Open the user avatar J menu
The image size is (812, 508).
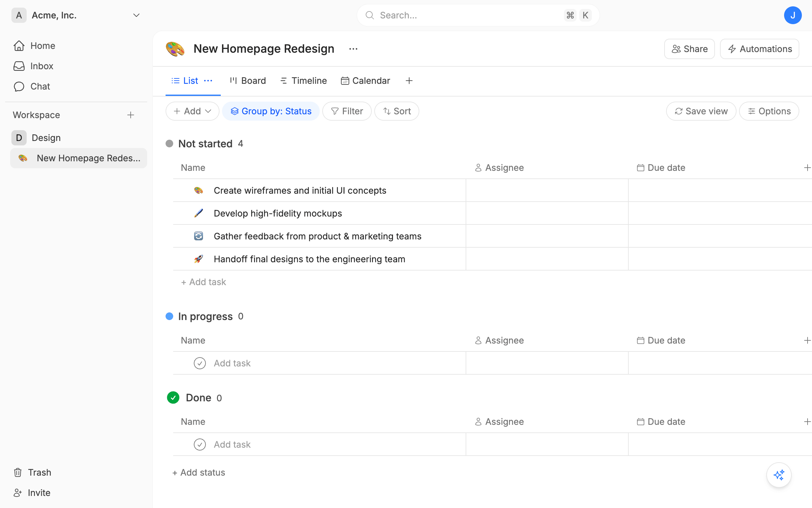(793, 15)
